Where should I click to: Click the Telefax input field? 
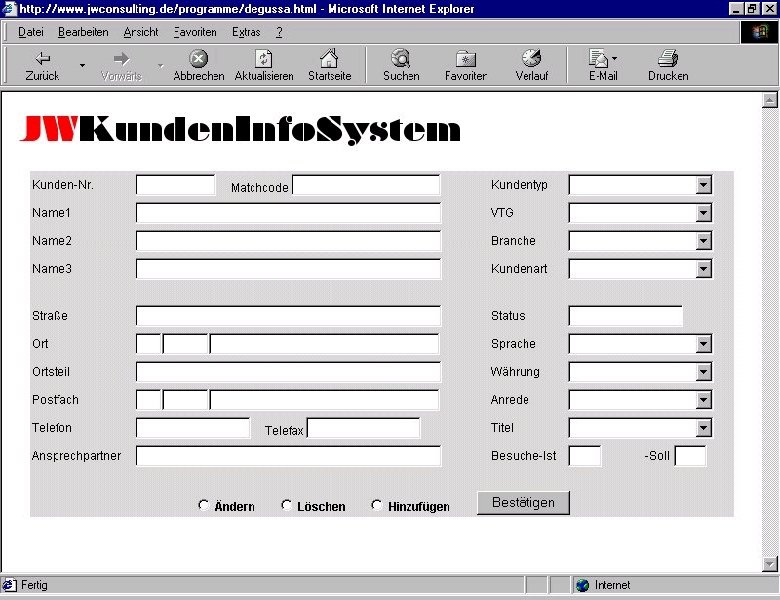click(364, 428)
